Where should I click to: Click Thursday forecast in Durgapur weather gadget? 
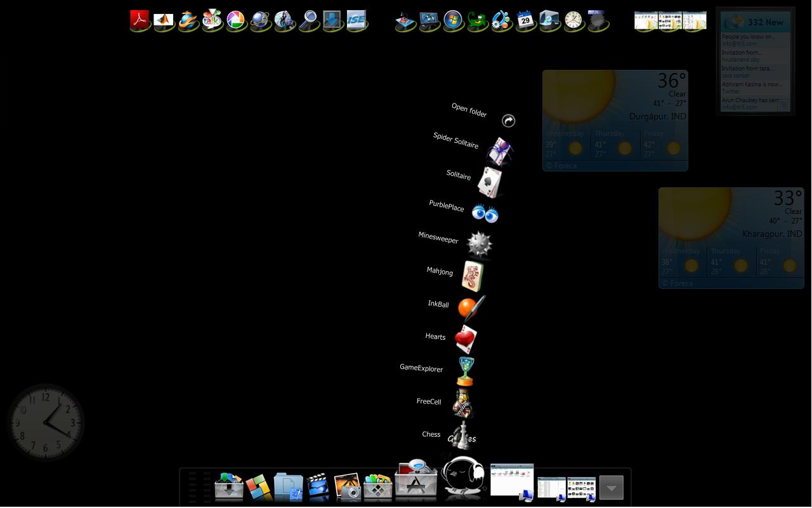615,144
